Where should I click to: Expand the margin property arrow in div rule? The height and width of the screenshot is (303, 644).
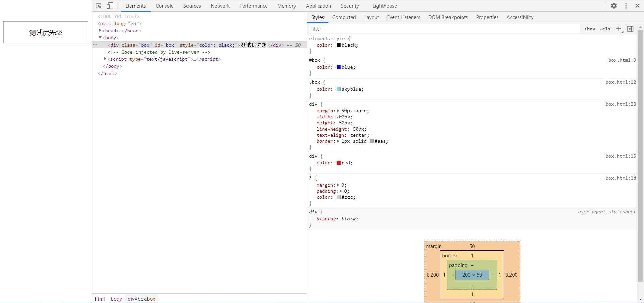[x=338, y=111]
